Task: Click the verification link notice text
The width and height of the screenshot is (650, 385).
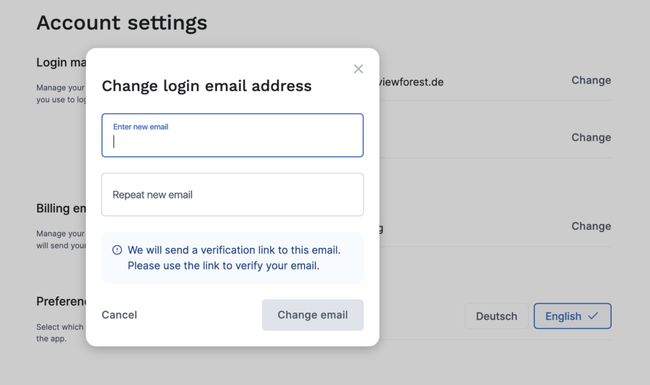Action: click(234, 258)
